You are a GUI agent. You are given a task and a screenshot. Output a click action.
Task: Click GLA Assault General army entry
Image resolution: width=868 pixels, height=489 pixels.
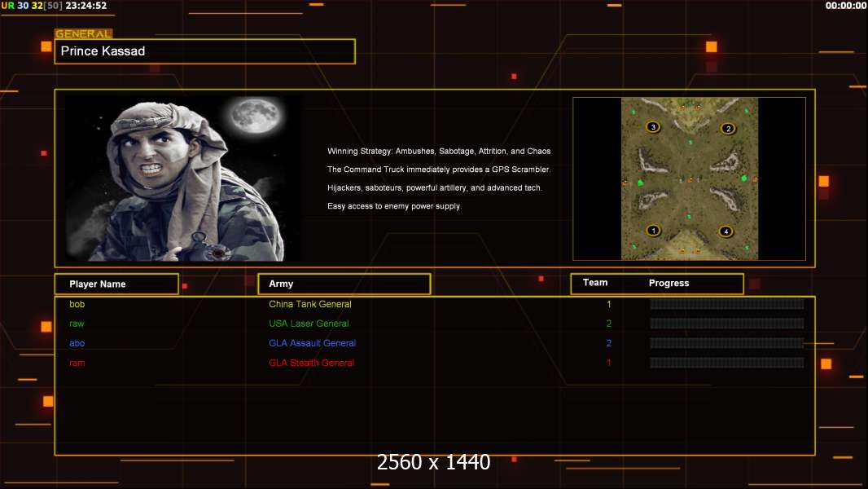click(312, 343)
